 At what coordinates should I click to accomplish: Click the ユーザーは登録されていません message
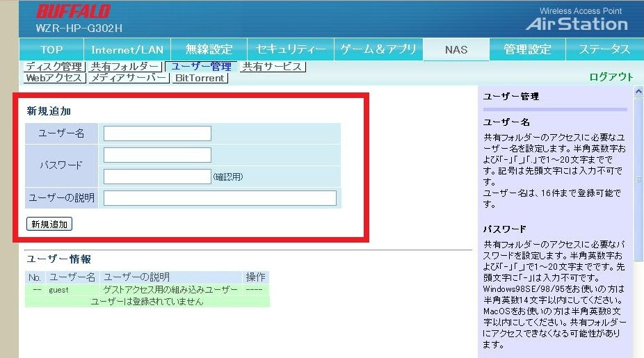[x=147, y=301]
